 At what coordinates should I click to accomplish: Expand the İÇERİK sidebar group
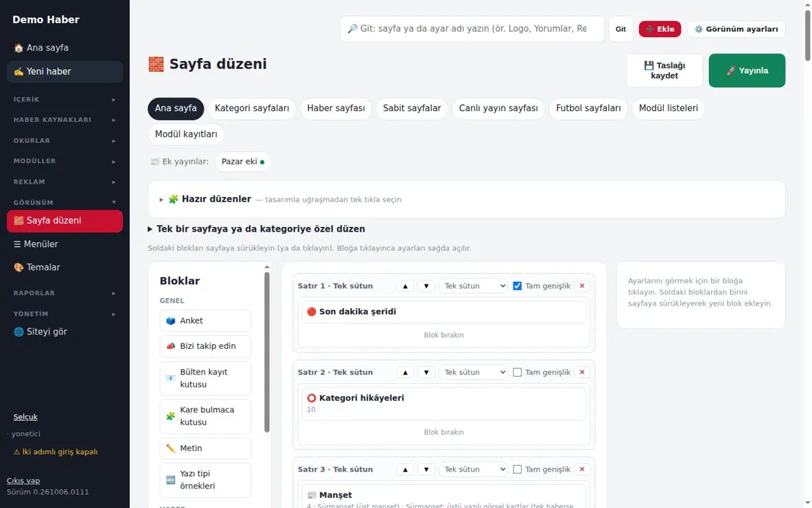(x=65, y=100)
